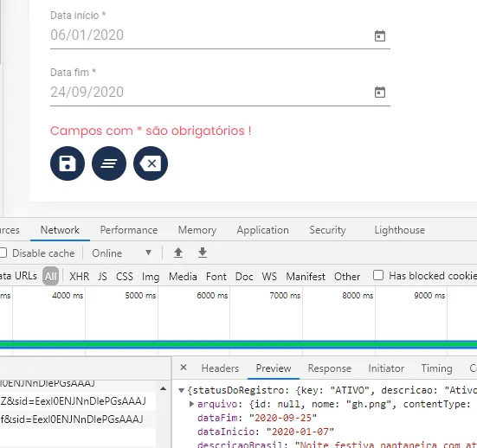Image resolution: width=477 pixels, height=448 pixels.
Task: Click the 5000 ms timeline marker
Action: 140,296
